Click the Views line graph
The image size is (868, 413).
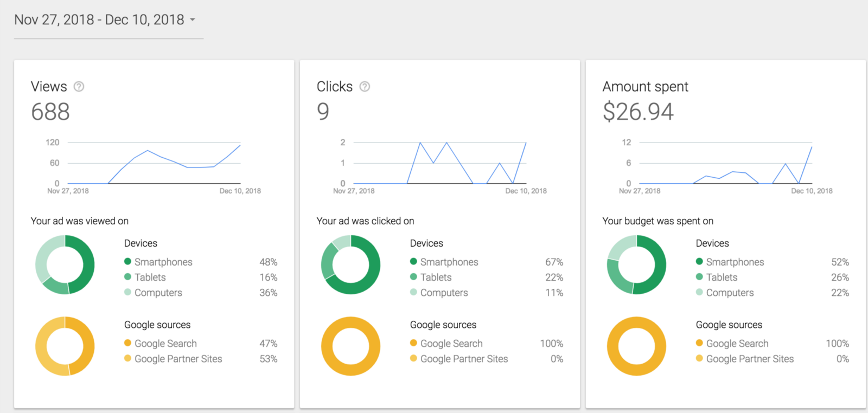(154, 163)
